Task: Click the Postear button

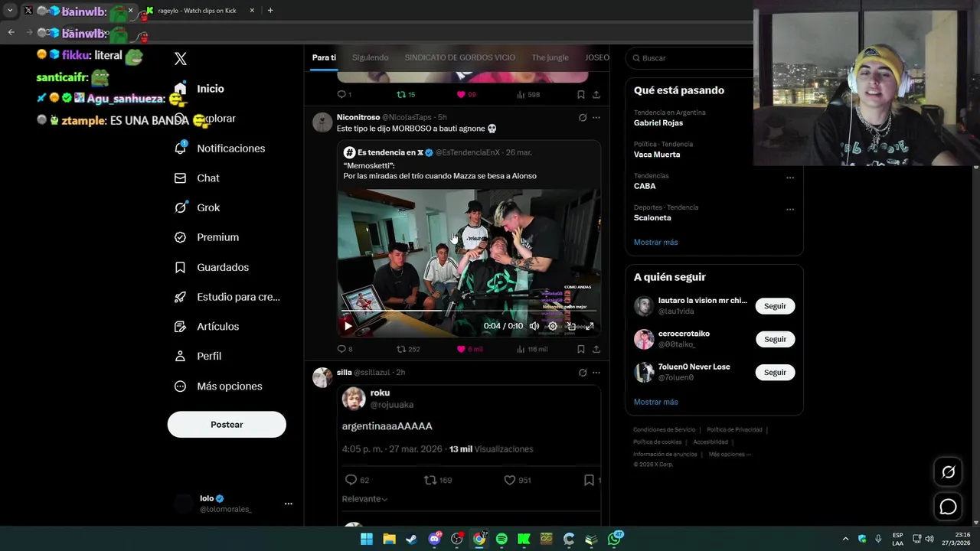Action: pyautogui.click(x=227, y=425)
